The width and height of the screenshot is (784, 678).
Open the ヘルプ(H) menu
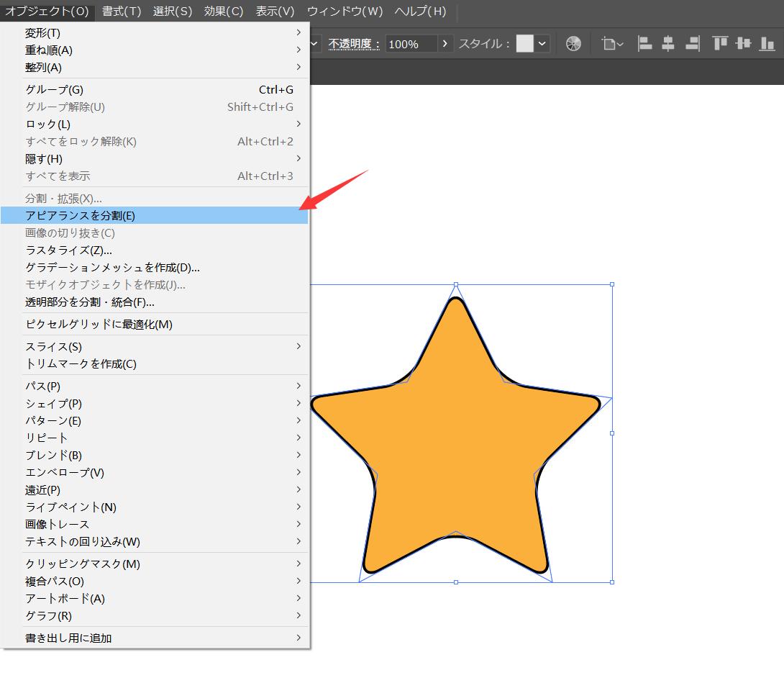click(421, 11)
